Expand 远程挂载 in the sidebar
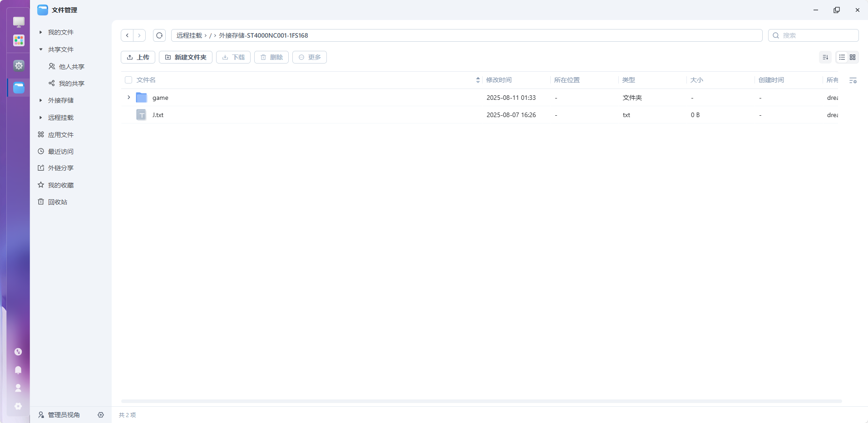 point(41,118)
